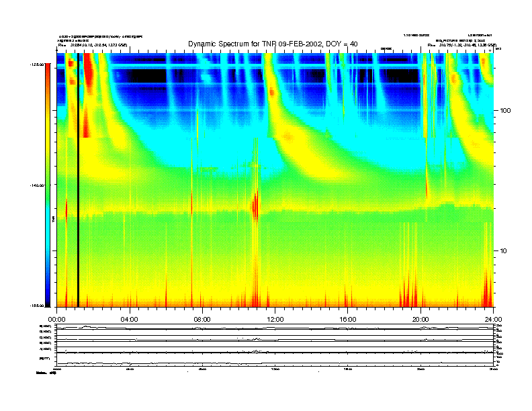The width and height of the screenshot is (532, 411).
Task: Click the 20:00 time axis label
Action: point(420,320)
